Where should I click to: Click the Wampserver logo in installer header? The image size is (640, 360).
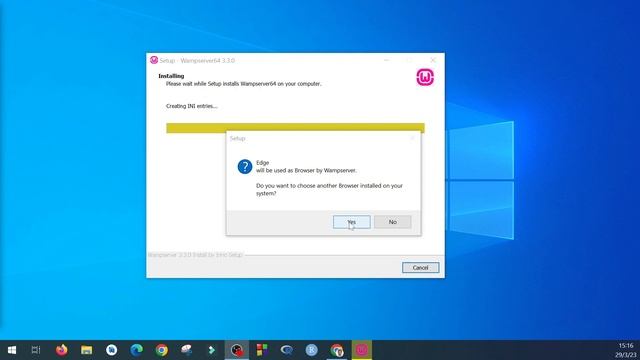[x=425, y=77]
